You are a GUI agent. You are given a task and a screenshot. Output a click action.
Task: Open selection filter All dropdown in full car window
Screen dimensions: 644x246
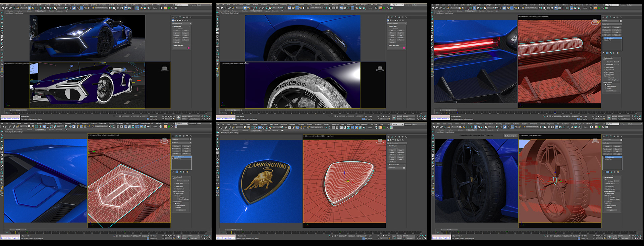point(24,8)
